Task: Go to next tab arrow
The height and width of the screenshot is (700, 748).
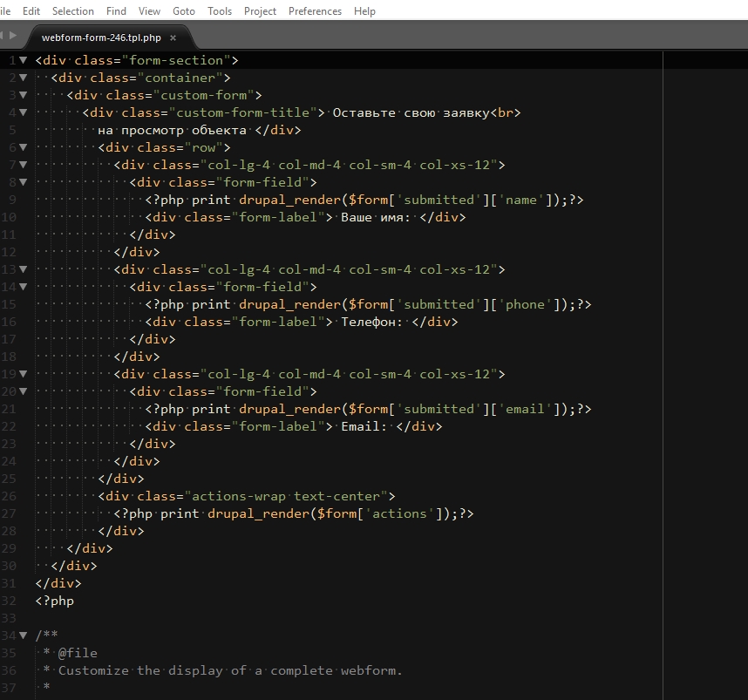Action: pyautogui.click(x=13, y=36)
